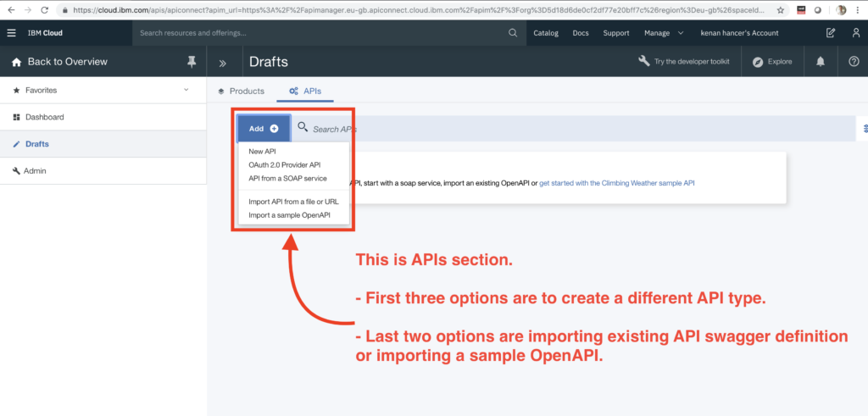Select Import API from a file or URL

(x=293, y=202)
